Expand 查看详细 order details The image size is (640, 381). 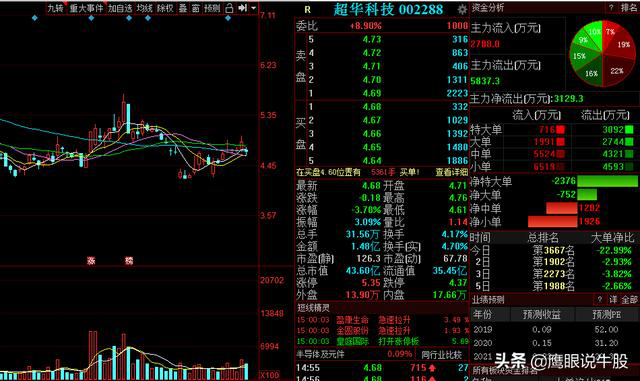pos(451,172)
